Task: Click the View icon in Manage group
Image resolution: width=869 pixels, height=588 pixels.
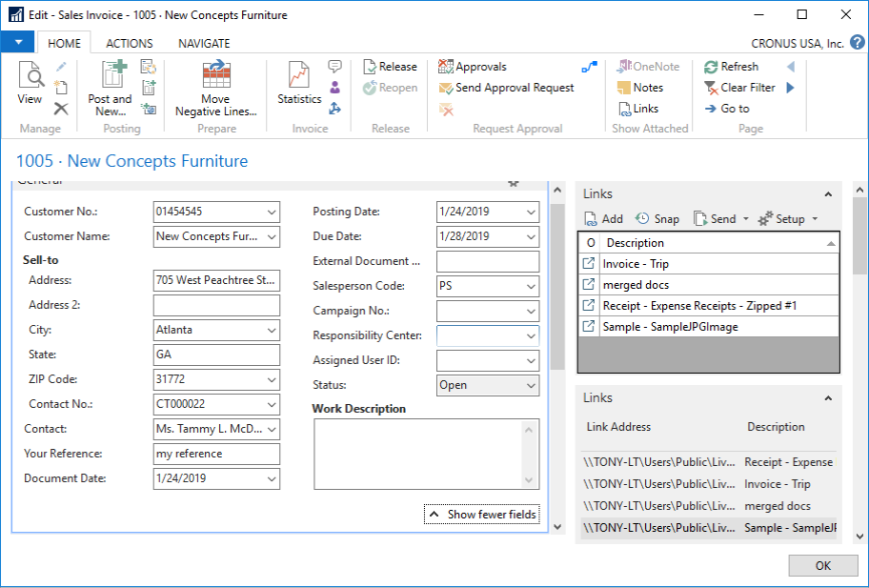Action: tap(30, 76)
